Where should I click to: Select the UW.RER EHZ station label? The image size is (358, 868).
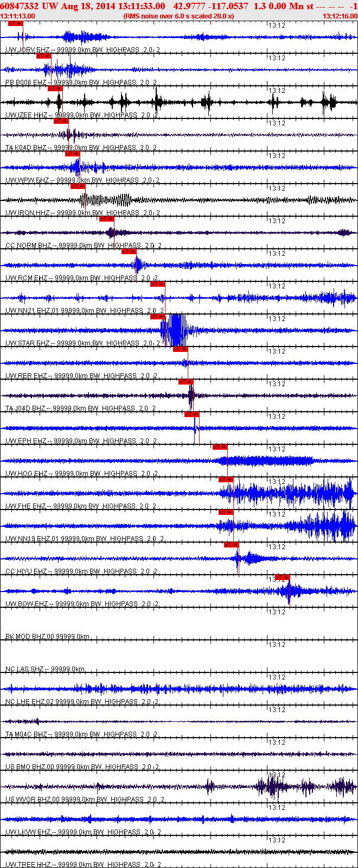(x=82, y=376)
